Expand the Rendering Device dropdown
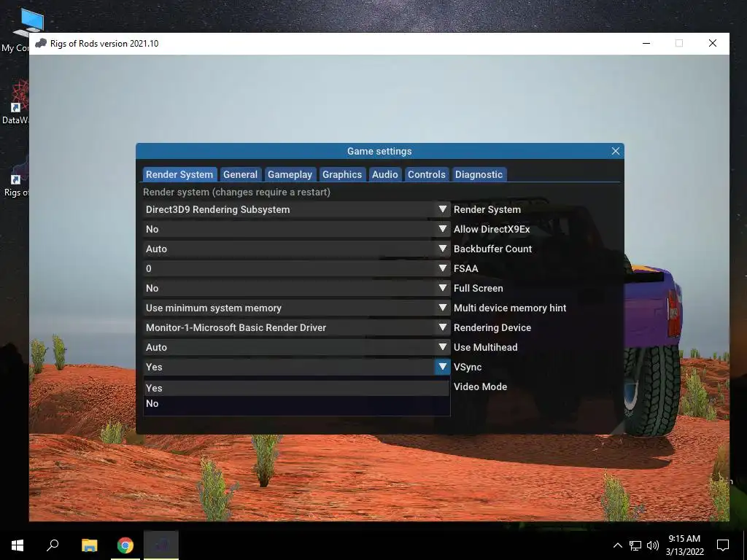Screen dimensions: 747x560 [296, 327]
